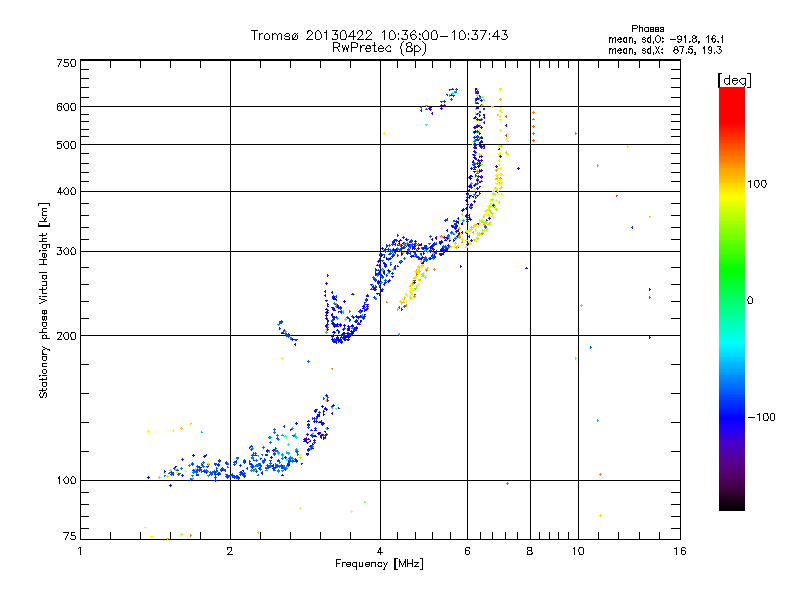Image resolution: width=800 pixels, height=600 pixels.
Task: Click the x-axis '1' tick label
Action: (x=80, y=551)
